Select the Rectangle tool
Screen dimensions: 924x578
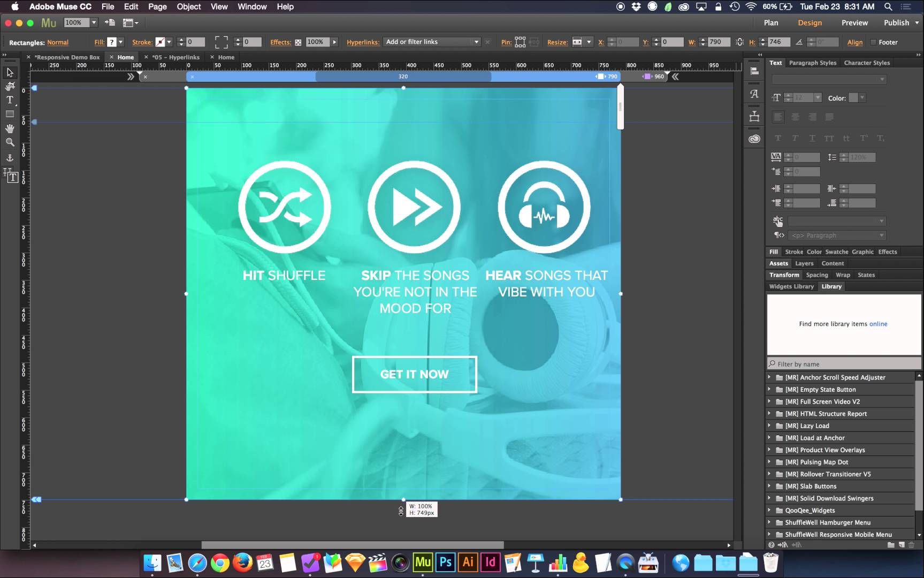pos(10,114)
